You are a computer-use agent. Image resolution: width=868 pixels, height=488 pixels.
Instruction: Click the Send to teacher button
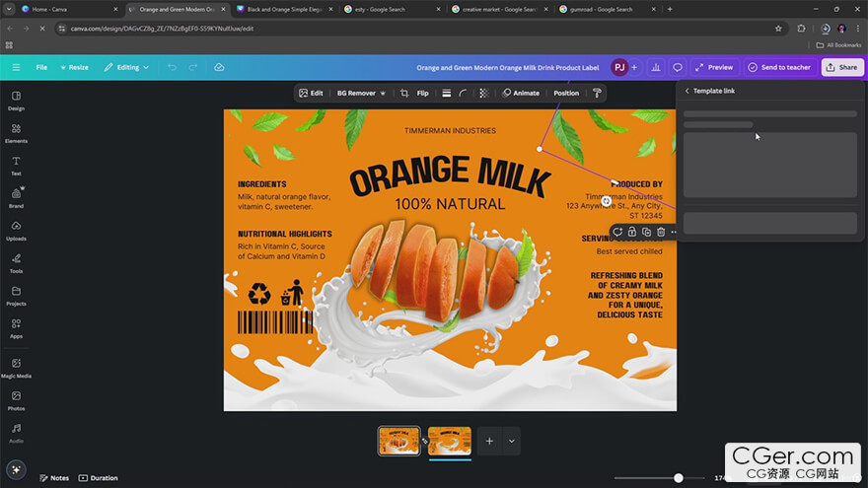pos(778,67)
